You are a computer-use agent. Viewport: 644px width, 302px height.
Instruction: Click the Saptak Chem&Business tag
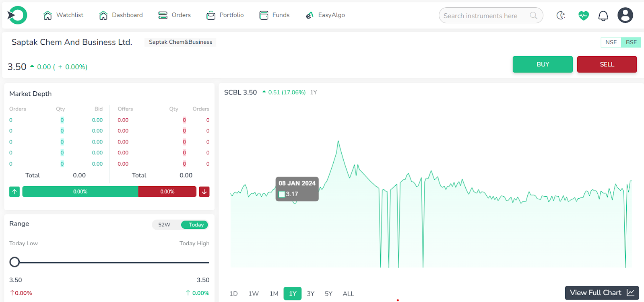pyautogui.click(x=180, y=42)
